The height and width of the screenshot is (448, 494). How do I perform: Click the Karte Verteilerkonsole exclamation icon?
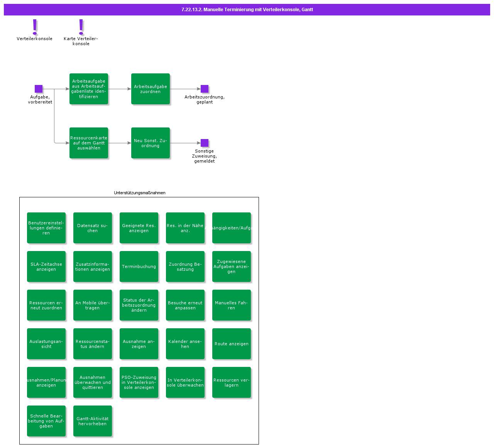tap(81, 27)
